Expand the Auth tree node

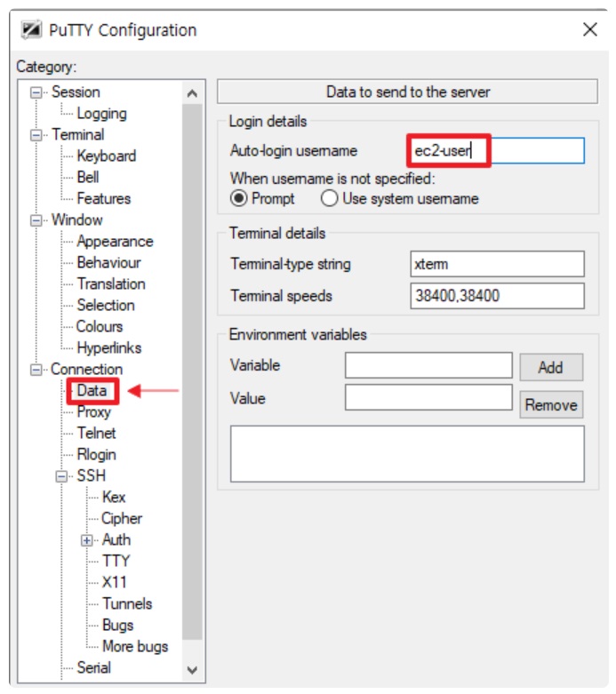(x=87, y=540)
